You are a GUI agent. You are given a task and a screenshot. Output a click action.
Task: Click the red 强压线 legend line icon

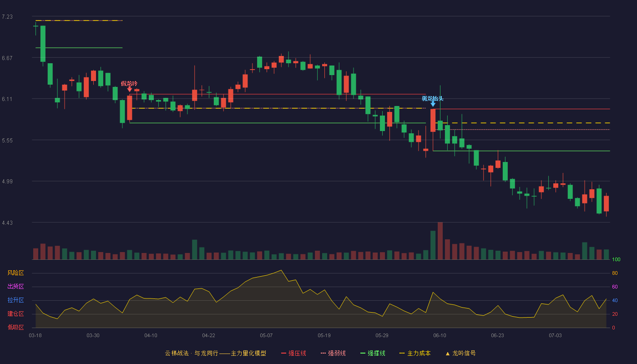[x=284, y=354]
